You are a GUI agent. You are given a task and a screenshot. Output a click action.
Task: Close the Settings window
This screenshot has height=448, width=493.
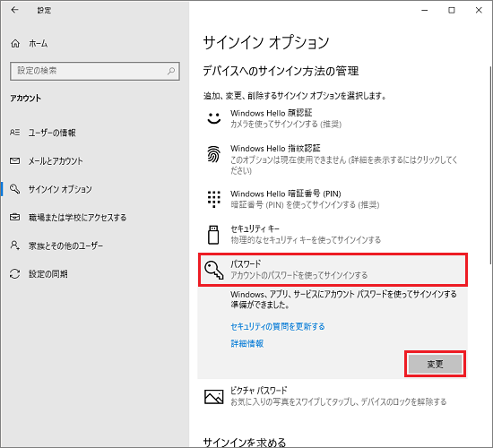coord(479,10)
